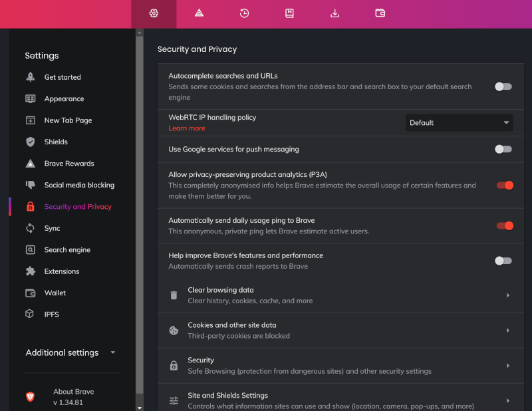Click the Sync icon in sidebar

point(31,228)
